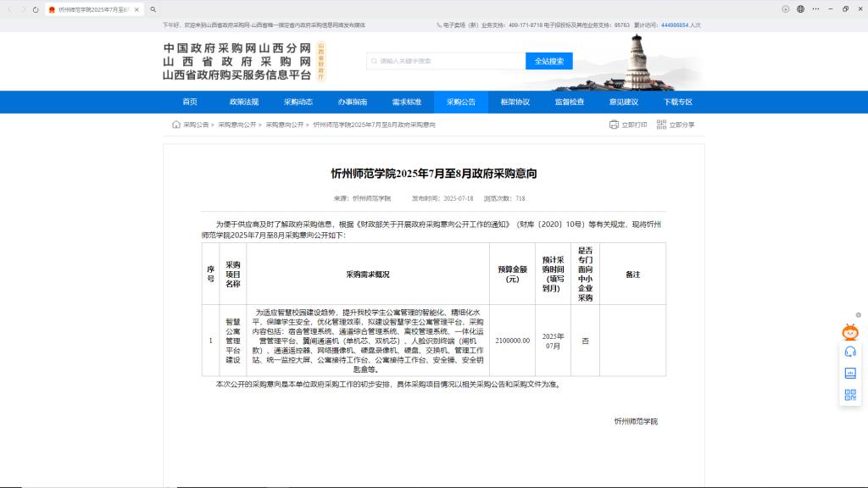Click the QR share icon beside 立即分享
Image resolution: width=868 pixels, height=488 pixels.
coord(661,125)
